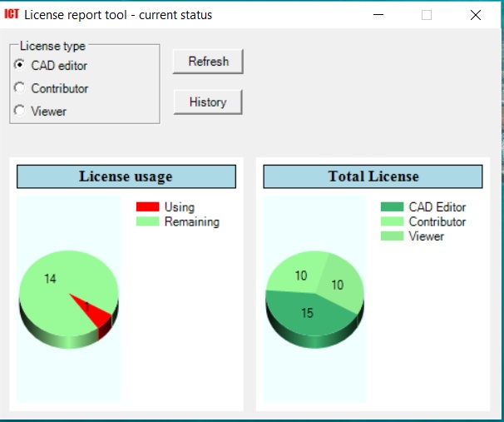Click the dark green CAD Editor legend swatch

pyautogui.click(x=393, y=206)
